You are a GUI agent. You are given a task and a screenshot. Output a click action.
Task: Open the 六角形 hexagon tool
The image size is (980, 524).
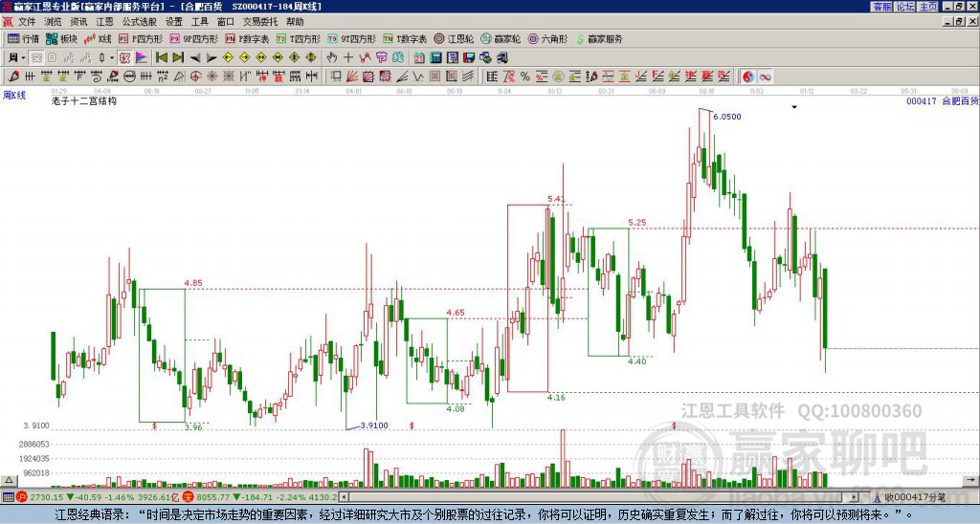[x=548, y=38]
